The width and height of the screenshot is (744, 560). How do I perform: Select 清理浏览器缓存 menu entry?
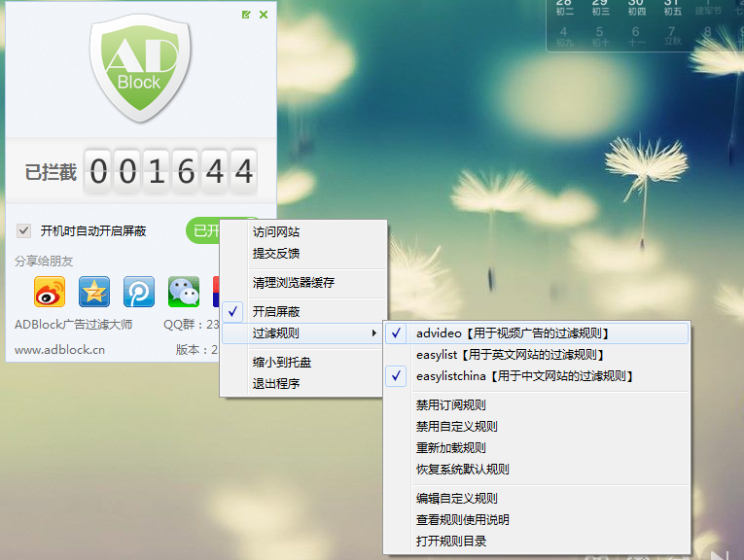[303, 283]
